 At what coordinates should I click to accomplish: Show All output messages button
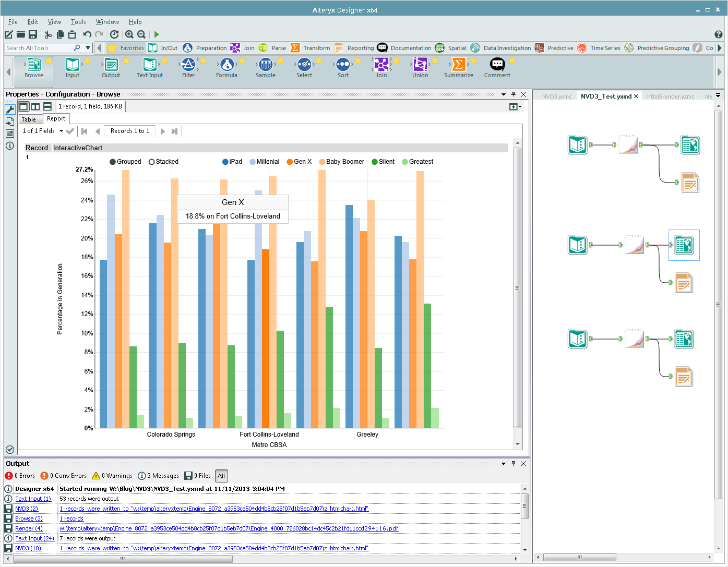pos(221,476)
